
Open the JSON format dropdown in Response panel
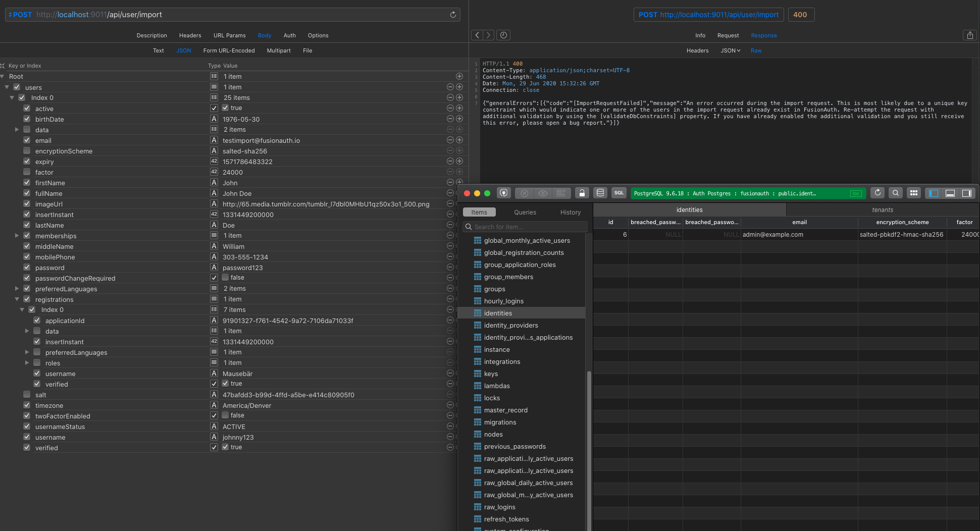[730, 50]
